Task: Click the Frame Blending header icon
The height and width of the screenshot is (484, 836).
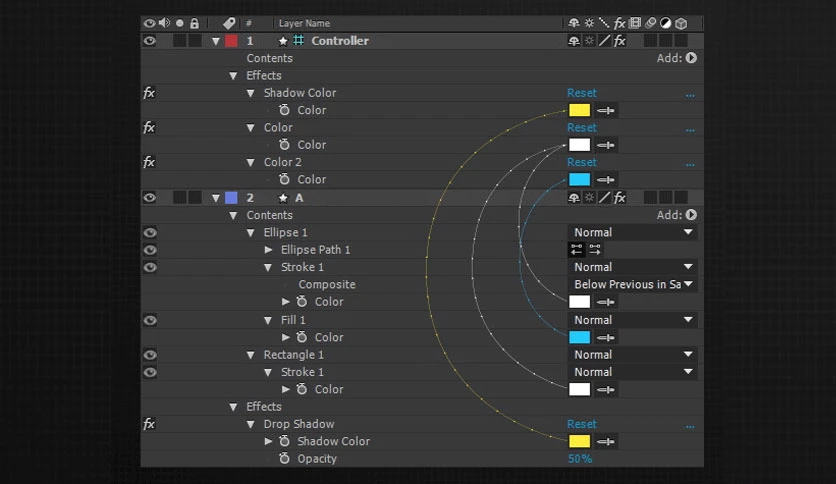Action: [x=635, y=23]
